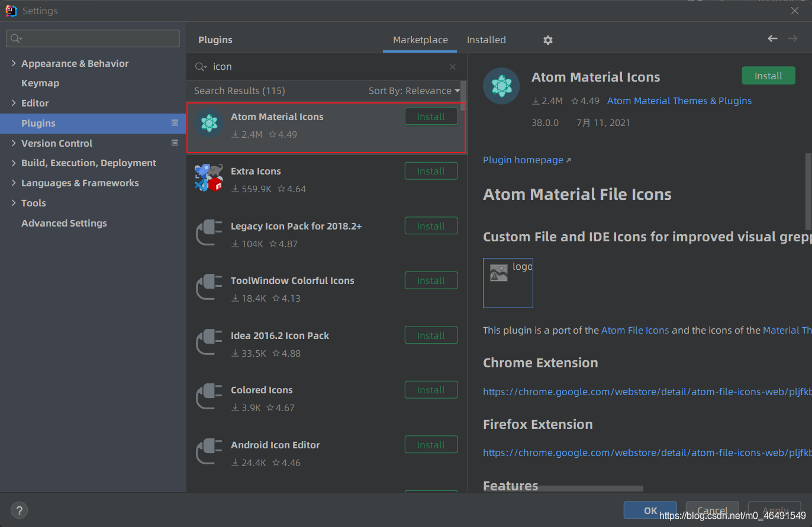Open help with the question mark button
The width and height of the screenshot is (812, 527).
tap(19, 510)
